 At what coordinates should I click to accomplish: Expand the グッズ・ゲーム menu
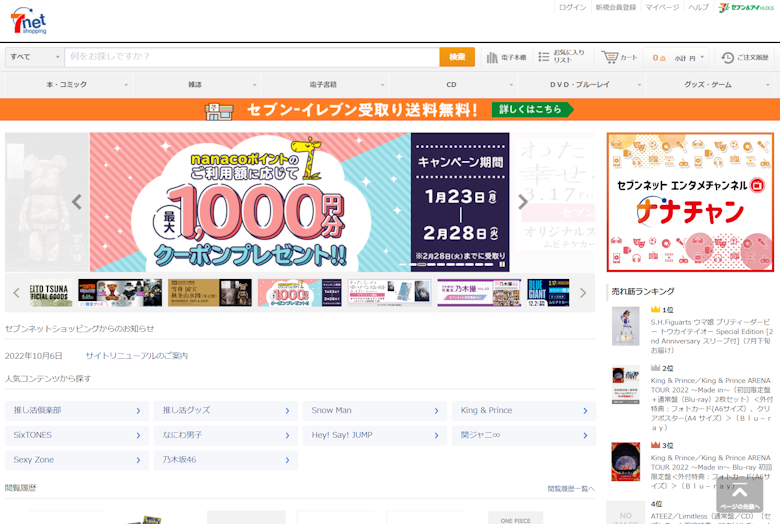(x=710, y=85)
